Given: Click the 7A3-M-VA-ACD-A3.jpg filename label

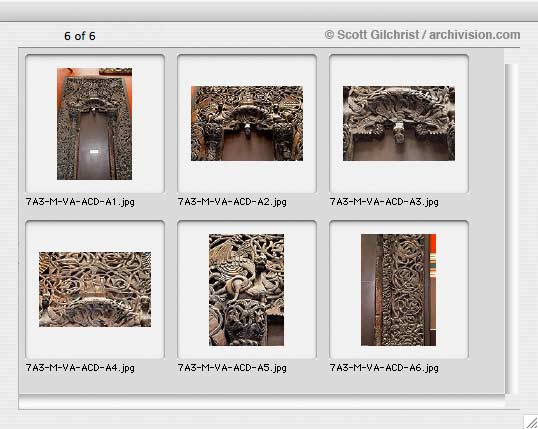Looking at the screenshot, I should [x=384, y=202].
